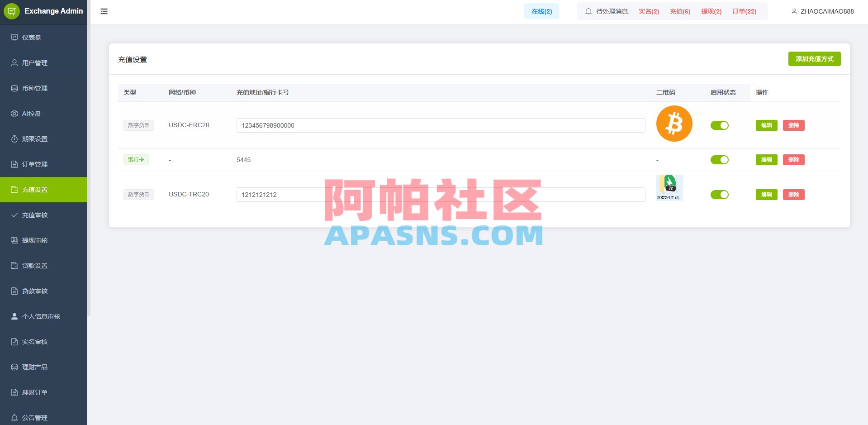Open 用户管理 in sidebar
Screen dimensions: 868x425
(x=43, y=63)
